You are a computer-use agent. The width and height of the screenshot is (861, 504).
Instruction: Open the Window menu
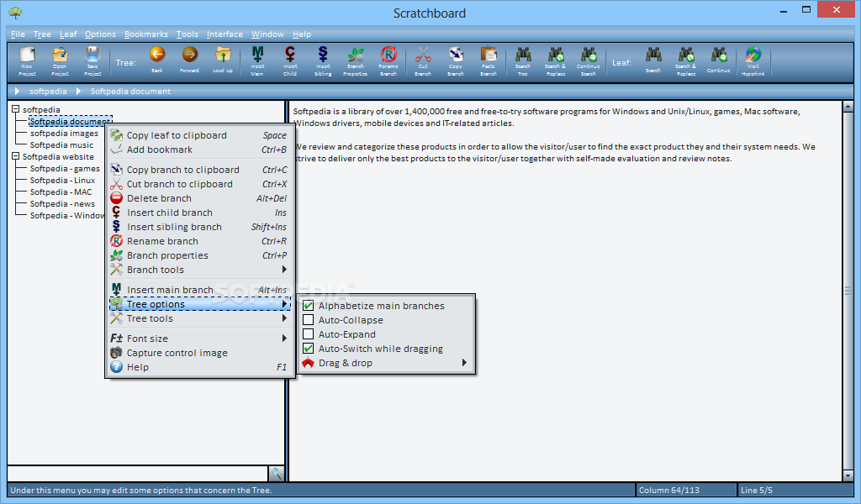(267, 34)
